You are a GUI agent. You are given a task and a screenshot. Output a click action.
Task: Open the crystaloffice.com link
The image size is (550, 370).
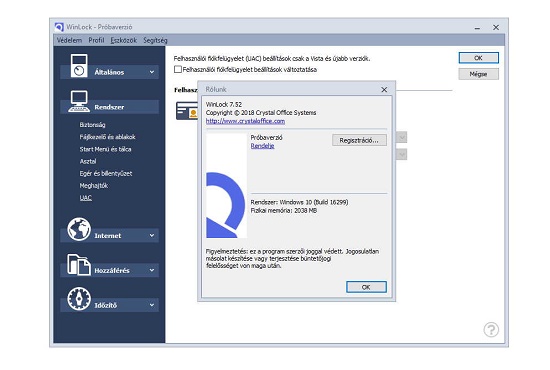(245, 121)
